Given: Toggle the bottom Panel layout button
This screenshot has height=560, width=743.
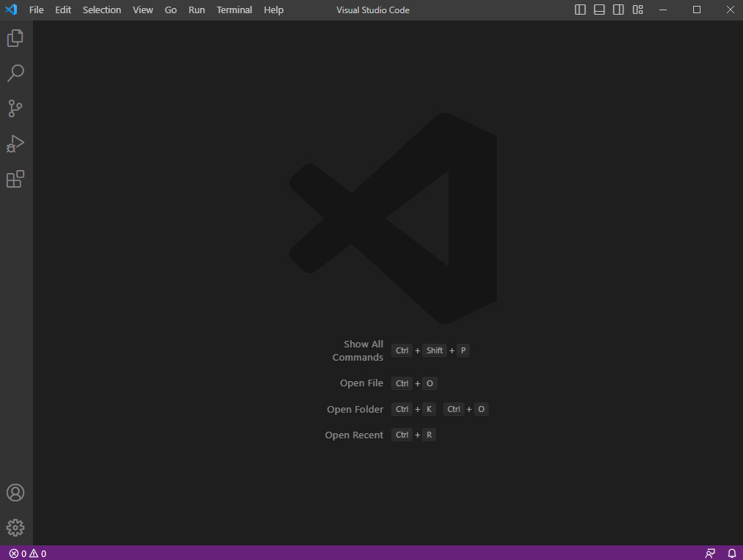Looking at the screenshot, I should click(599, 10).
